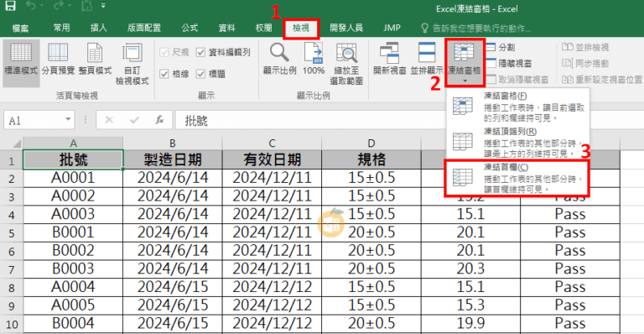Image resolution: width=644 pixels, height=334 pixels.
Task: Select row 5 header
Action: click(x=12, y=233)
